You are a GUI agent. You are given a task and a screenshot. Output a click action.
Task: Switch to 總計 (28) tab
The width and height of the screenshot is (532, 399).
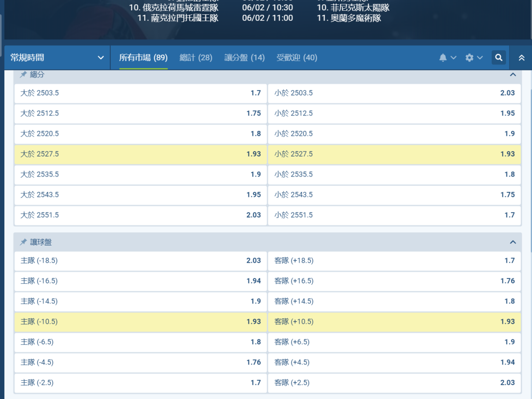pos(196,58)
